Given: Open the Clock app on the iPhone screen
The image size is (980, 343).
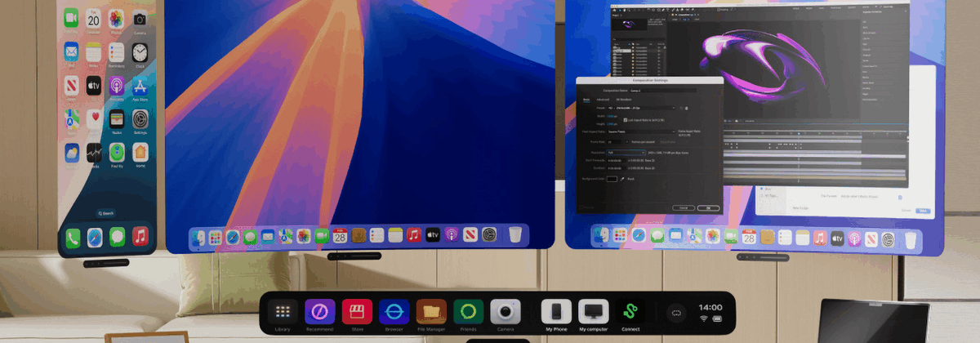Looking at the screenshot, I should point(140,52).
